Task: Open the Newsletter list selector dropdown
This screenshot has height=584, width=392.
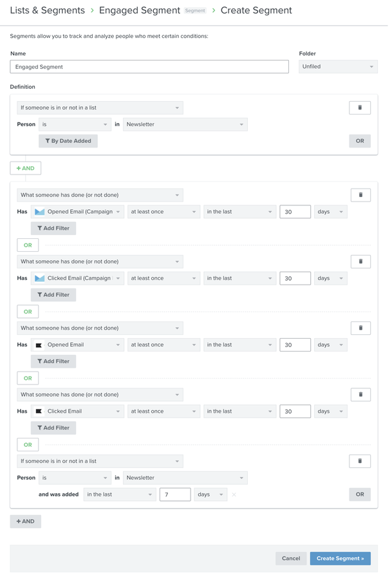Action: coord(185,124)
